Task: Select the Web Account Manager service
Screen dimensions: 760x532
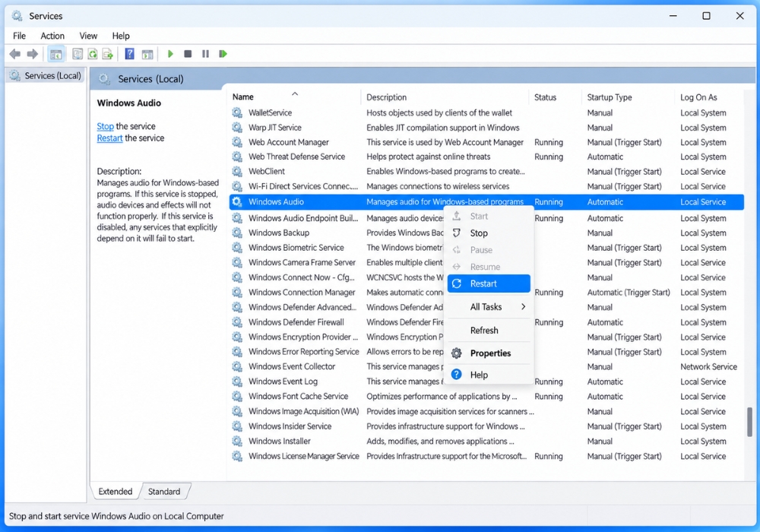Action: coord(486,142)
